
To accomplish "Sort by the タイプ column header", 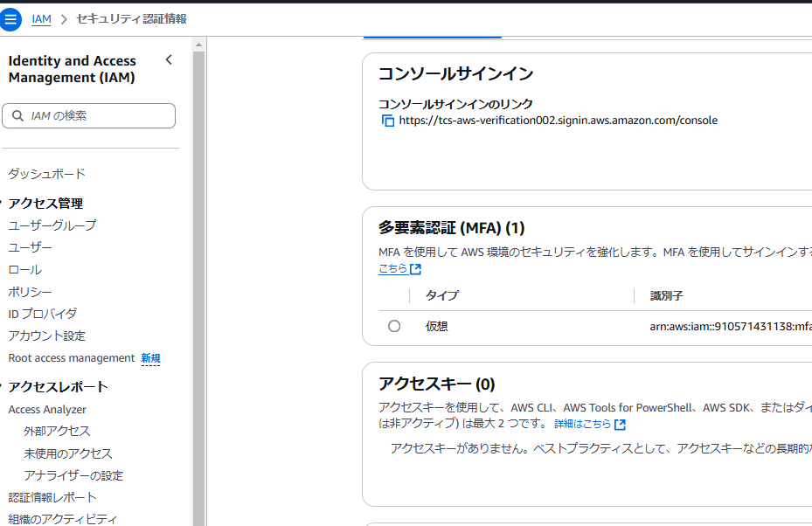I will pos(442,295).
